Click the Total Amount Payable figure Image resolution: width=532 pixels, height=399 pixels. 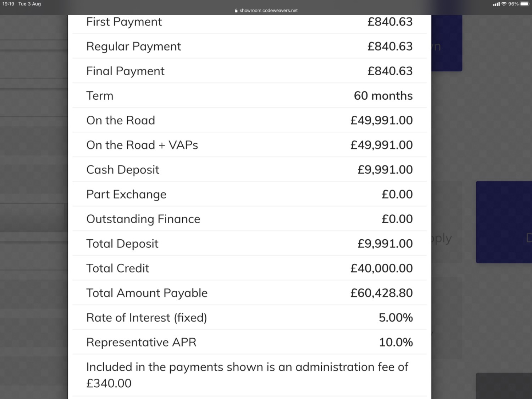click(381, 293)
